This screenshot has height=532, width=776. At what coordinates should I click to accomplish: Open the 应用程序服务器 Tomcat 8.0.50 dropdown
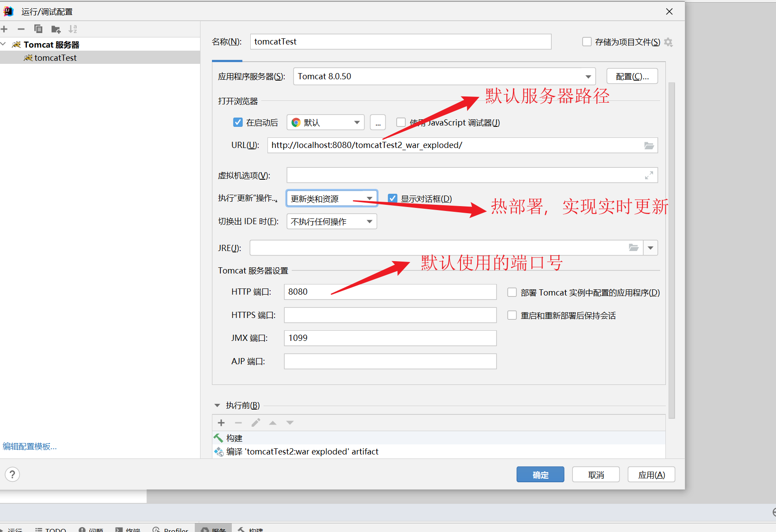(445, 76)
